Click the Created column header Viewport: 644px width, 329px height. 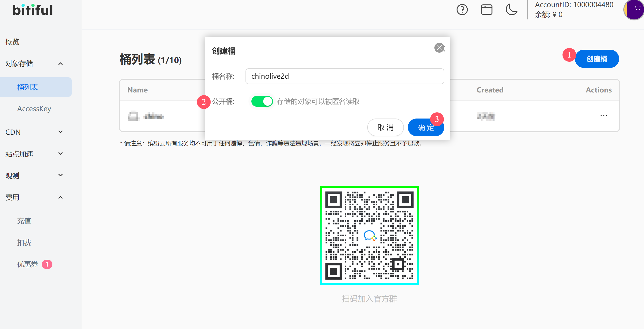pyautogui.click(x=490, y=90)
